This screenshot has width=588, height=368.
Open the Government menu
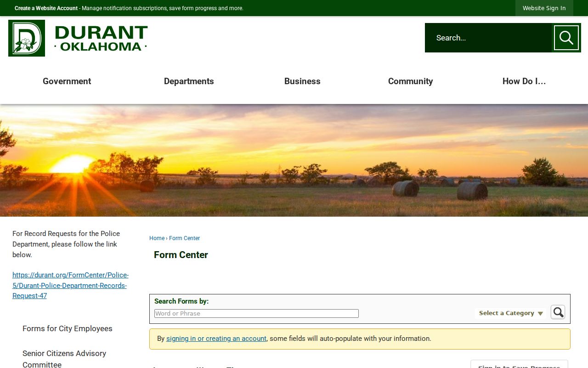67,81
